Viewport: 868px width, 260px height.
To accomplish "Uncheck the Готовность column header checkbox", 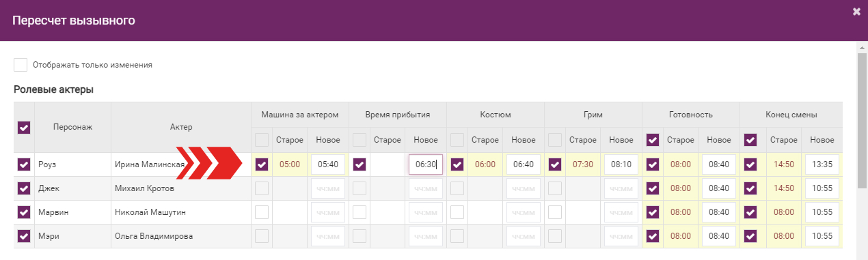I will (653, 140).
